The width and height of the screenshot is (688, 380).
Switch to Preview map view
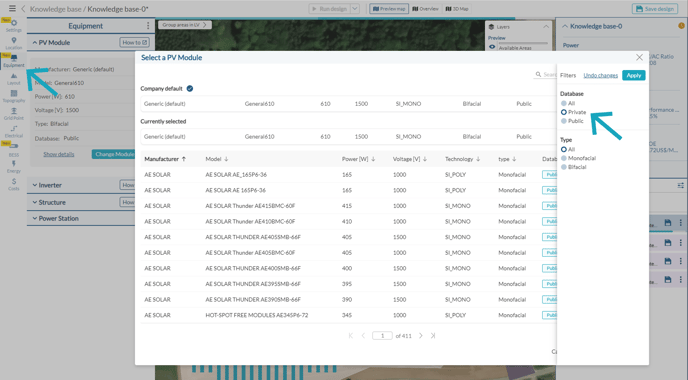coord(389,9)
